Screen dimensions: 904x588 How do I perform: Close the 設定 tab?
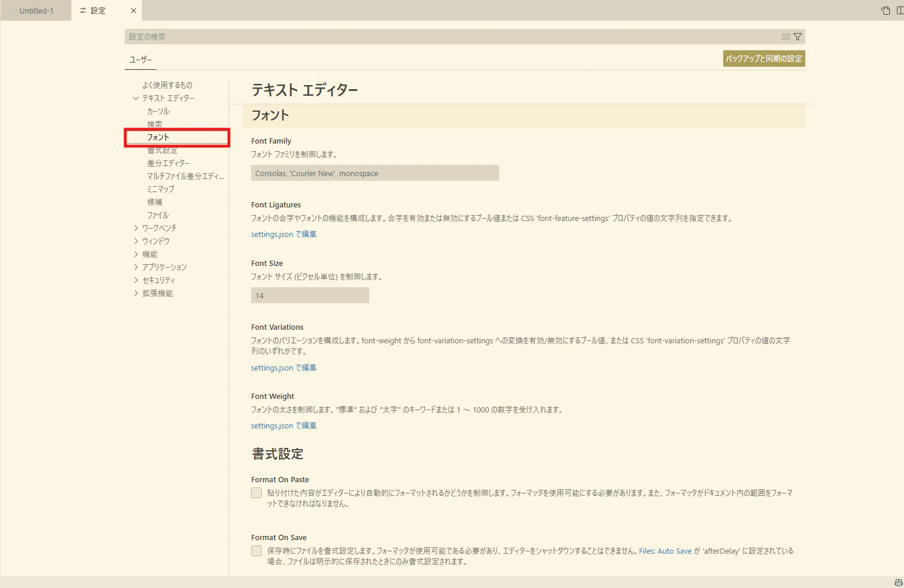(134, 11)
